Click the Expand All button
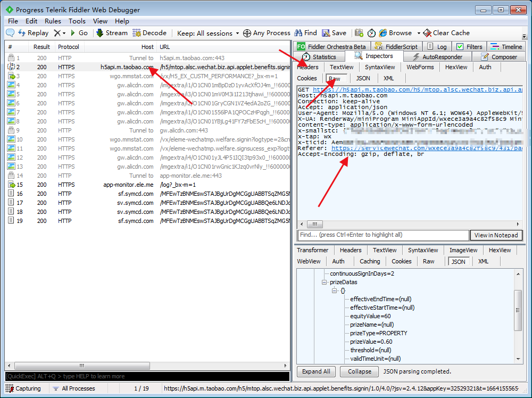Viewport: 532px width, 398px height. [316, 371]
